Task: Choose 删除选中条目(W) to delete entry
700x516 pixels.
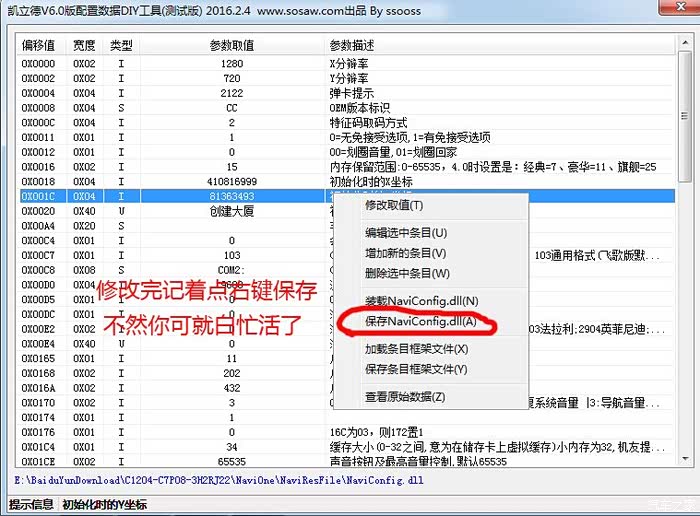Action: pyautogui.click(x=406, y=273)
